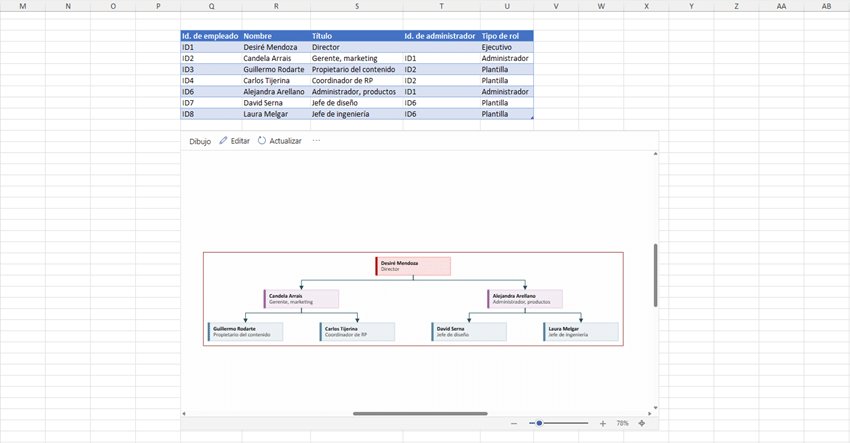Click the 'Coordinador de RP' cell
The image size is (850, 443).
tap(357, 80)
